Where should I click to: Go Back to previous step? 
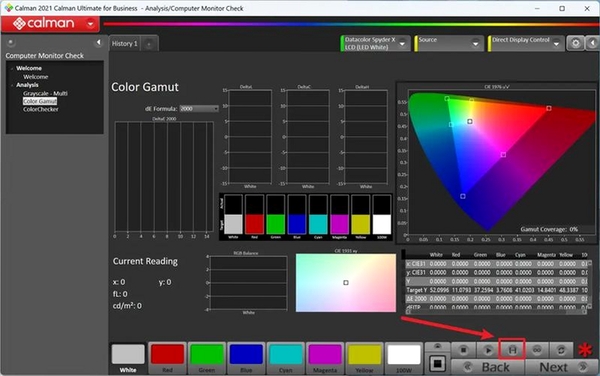click(488, 367)
